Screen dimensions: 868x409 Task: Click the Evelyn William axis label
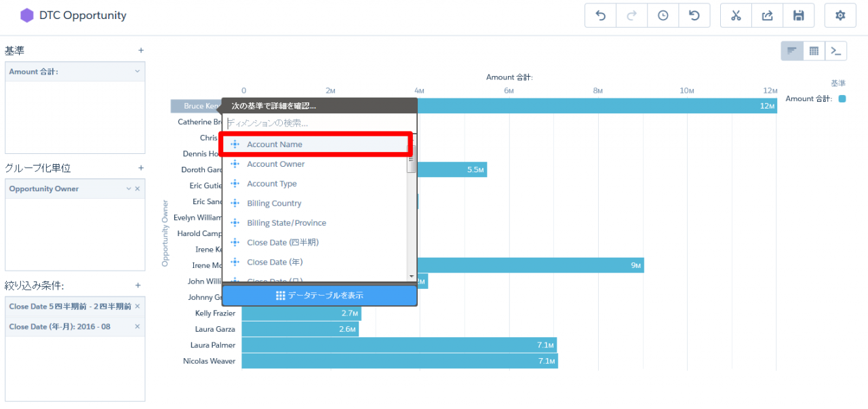pos(197,218)
